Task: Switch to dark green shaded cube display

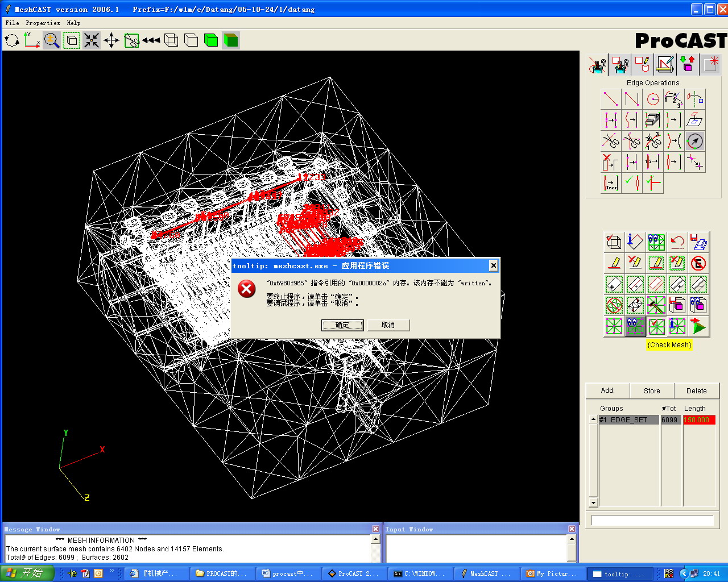Action: pos(231,40)
